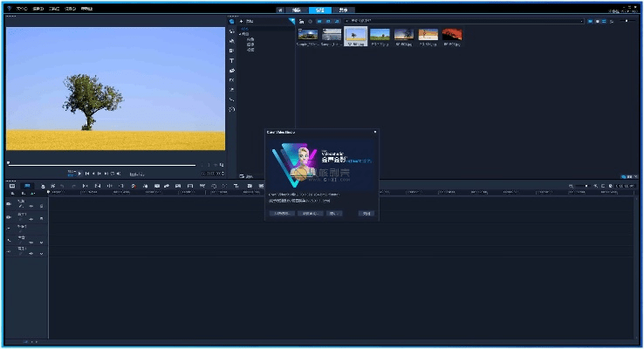This screenshot has height=349, width=644.
Task: Click the leftmost button in update dialog
Action: pyautogui.click(x=281, y=212)
